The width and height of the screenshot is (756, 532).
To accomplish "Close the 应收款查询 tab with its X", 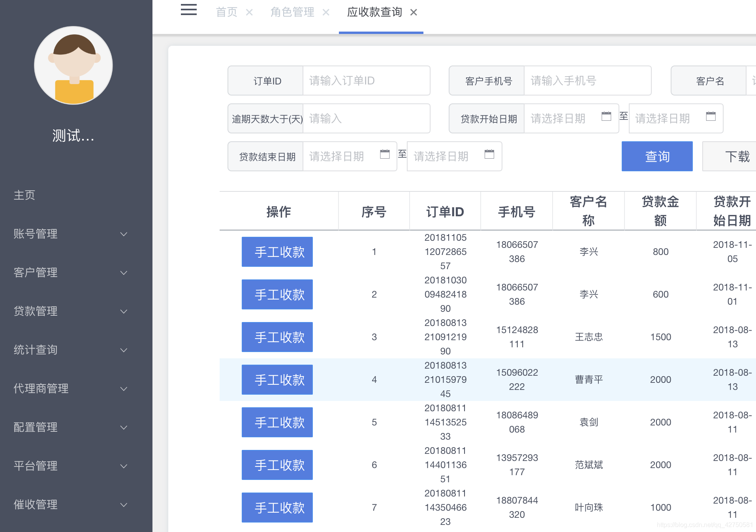I will click(x=414, y=12).
